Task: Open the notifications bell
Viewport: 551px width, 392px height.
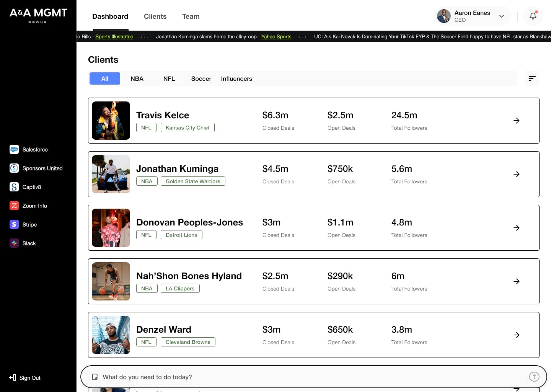Action: click(x=533, y=16)
